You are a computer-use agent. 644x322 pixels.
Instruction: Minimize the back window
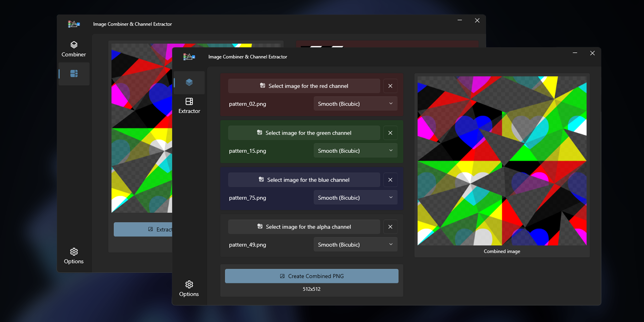tap(460, 20)
